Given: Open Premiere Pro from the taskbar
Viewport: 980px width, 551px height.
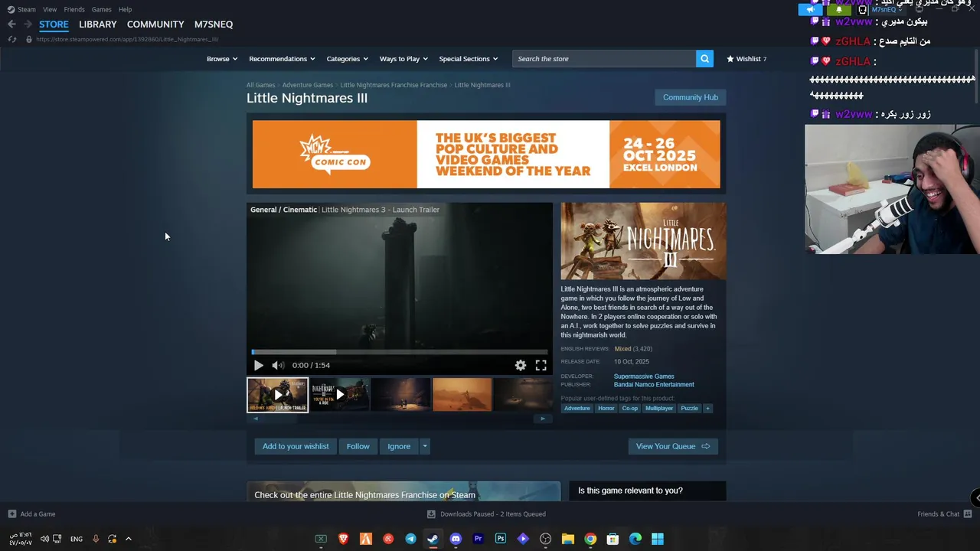Looking at the screenshot, I should pos(479,539).
